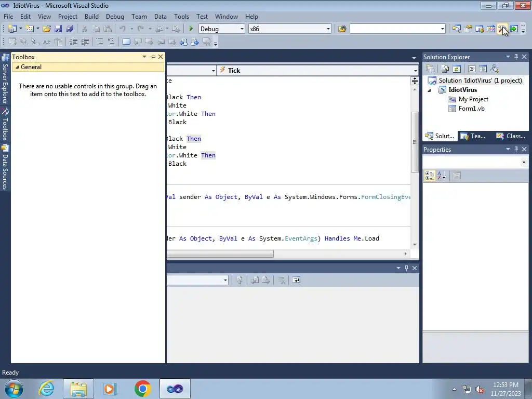Open the Tools menu
This screenshot has height=399, width=532.
(x=181, y=16)
